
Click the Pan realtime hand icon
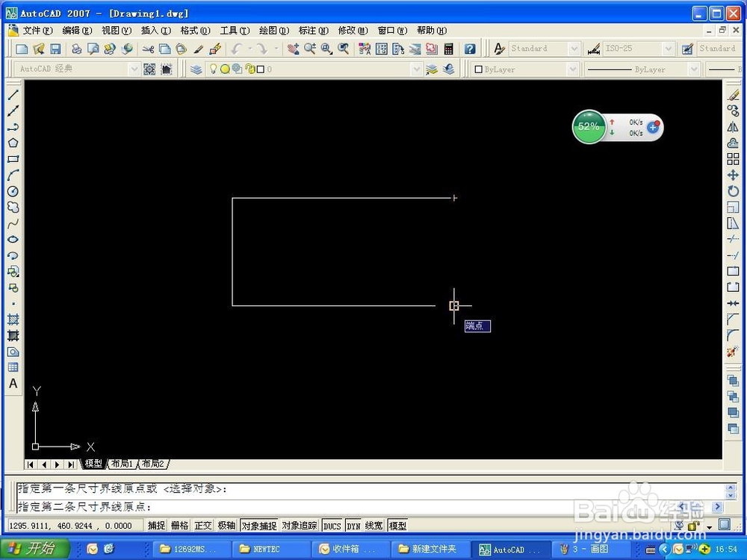click(293, 49)
